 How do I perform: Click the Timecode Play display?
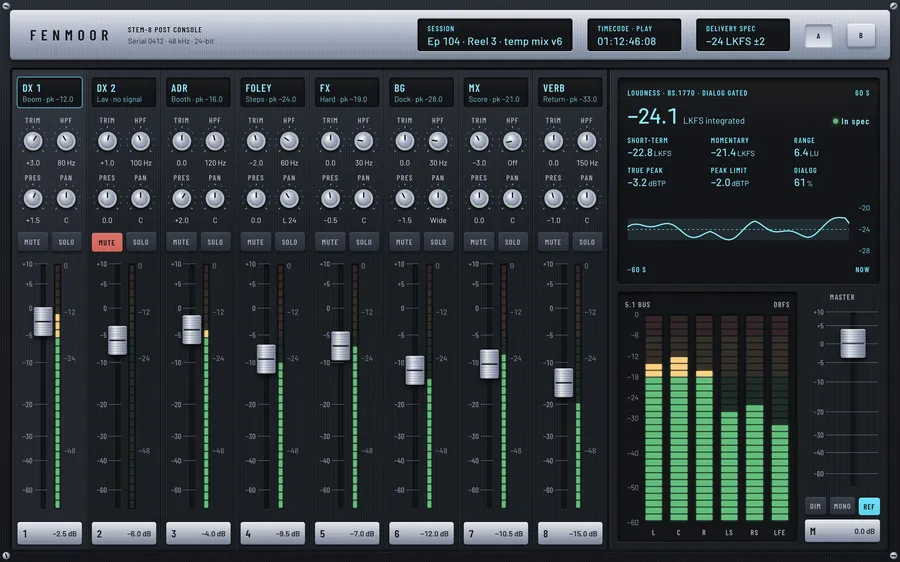(x=634, y=35)
